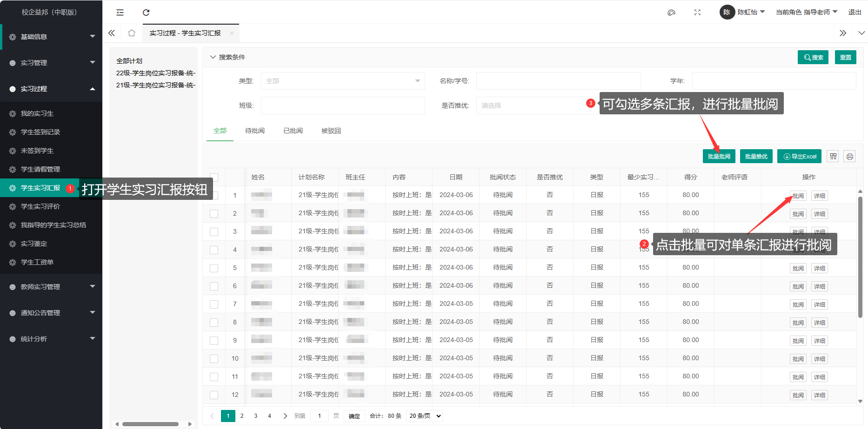Go to the home tab icon
The image size is (868, 429).
click(x=132, y=33)
